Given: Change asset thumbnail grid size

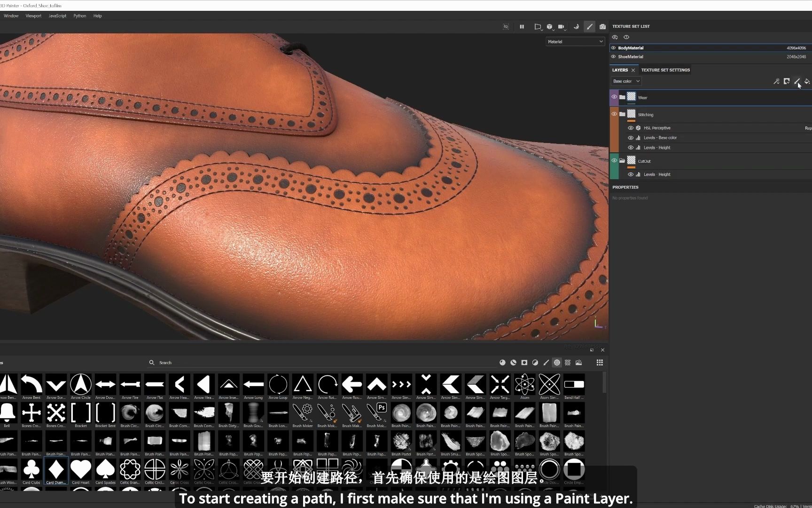Looking at the screenshot, I should click(x=600, y=363).
